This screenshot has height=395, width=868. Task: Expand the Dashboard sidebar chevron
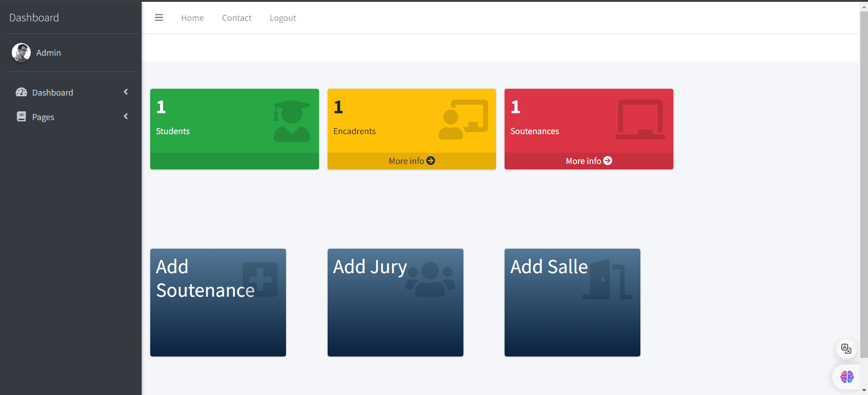(x=126, y=92)
